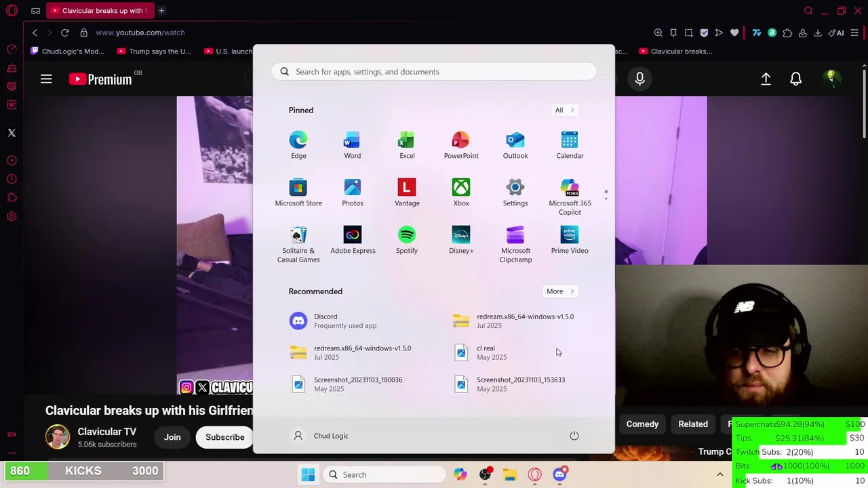
Task: Open Opera GX sidebar history clock icon
Action: pos(12,179)
